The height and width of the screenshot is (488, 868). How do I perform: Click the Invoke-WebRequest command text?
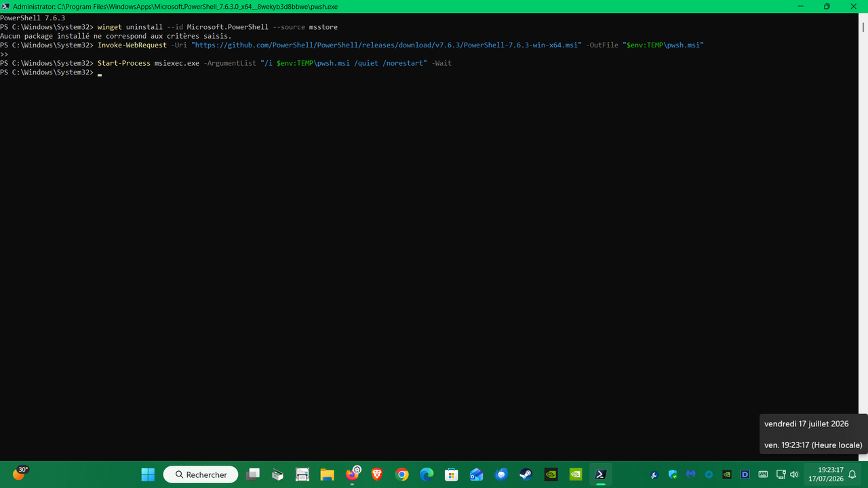coord(132,45)
